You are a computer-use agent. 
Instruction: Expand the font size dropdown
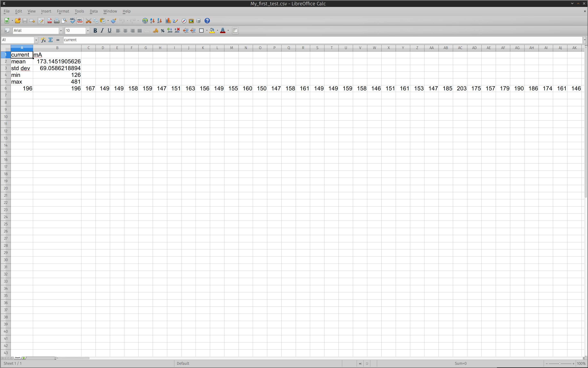[88, 30]
